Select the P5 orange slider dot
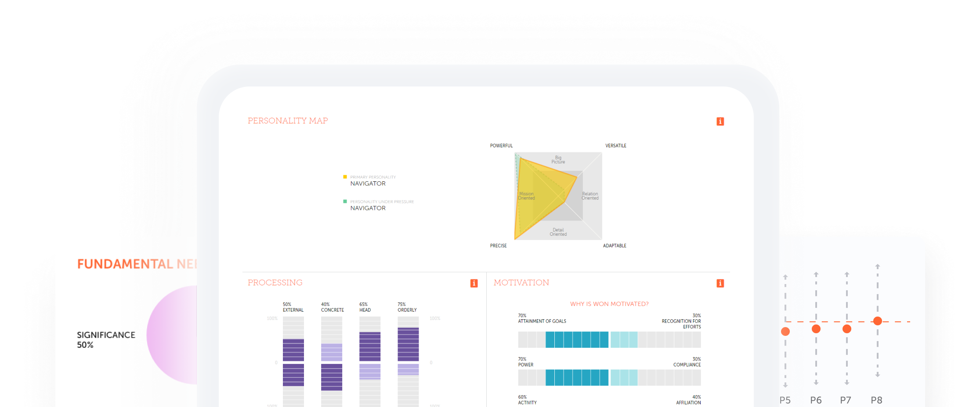This screenshot has width=980, height=407. [x=785, y=331]
